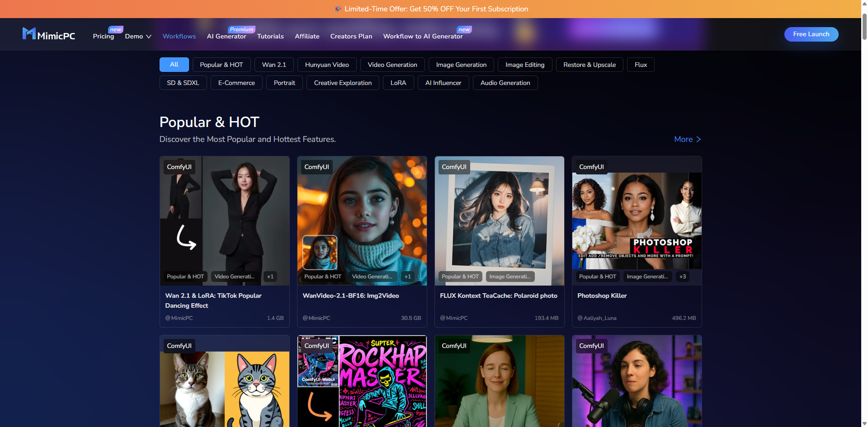This screenshot has width=868, height=427.
Task: Click ComfyUI badge on Photoshop Killer card
Action: [x=591, y=167]
